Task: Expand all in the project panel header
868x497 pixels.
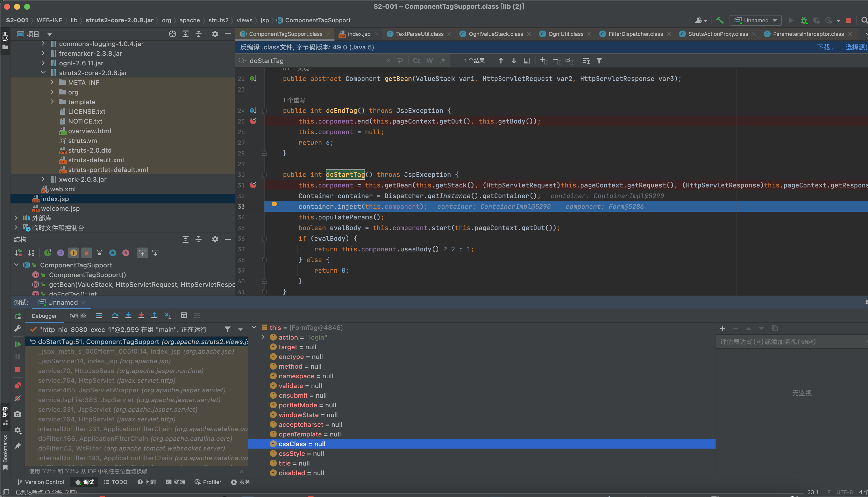Action: tap(185, 34)
